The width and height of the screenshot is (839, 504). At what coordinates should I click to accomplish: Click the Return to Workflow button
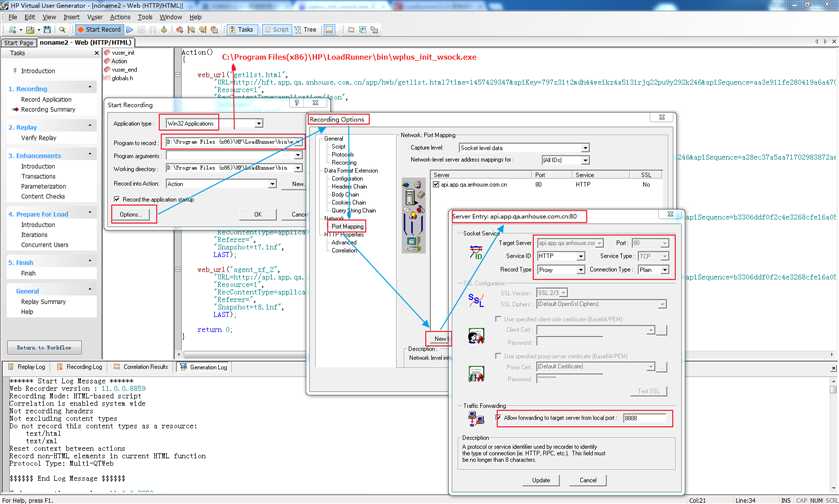point(44,347)
